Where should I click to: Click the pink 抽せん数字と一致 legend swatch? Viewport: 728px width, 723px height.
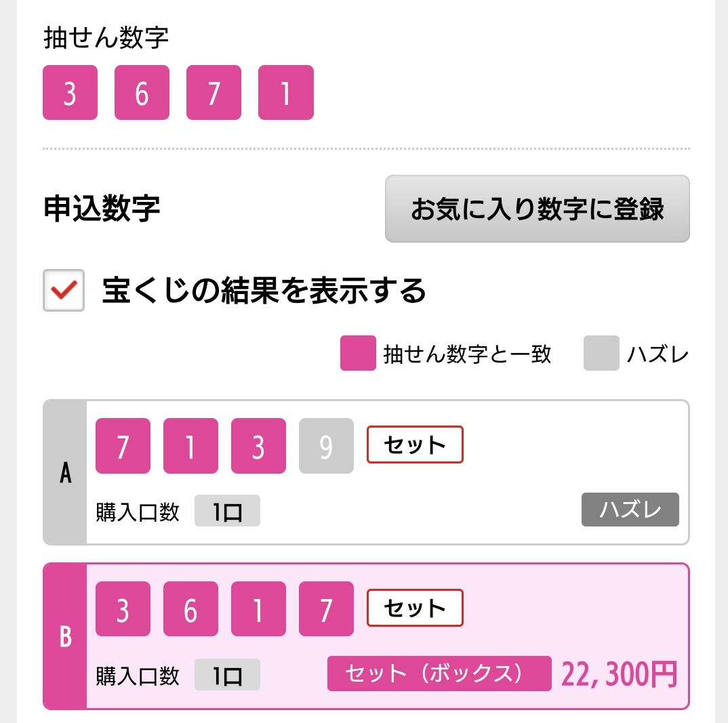pos(358,353)
